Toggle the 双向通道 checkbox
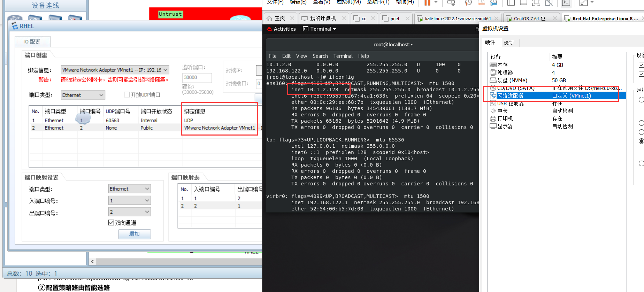The image size is (644, 292). [x=111, y=223]
